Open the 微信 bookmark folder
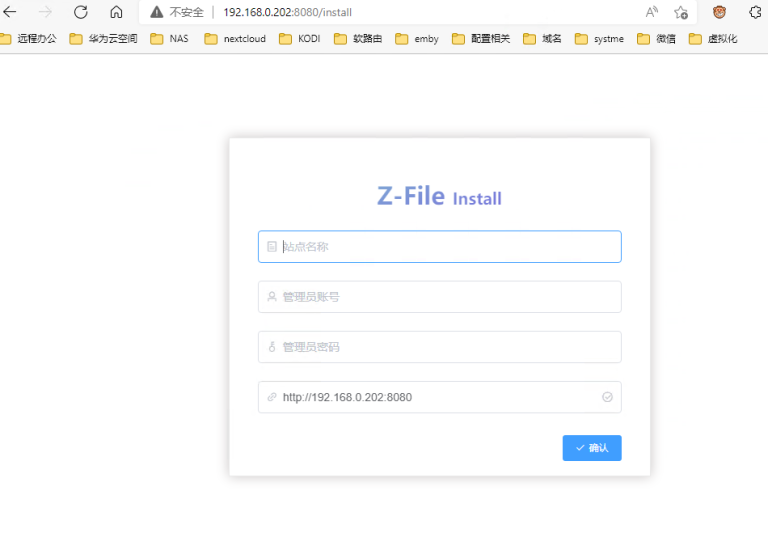This screenshot has height=533, width=768. (x=656, y=39)
